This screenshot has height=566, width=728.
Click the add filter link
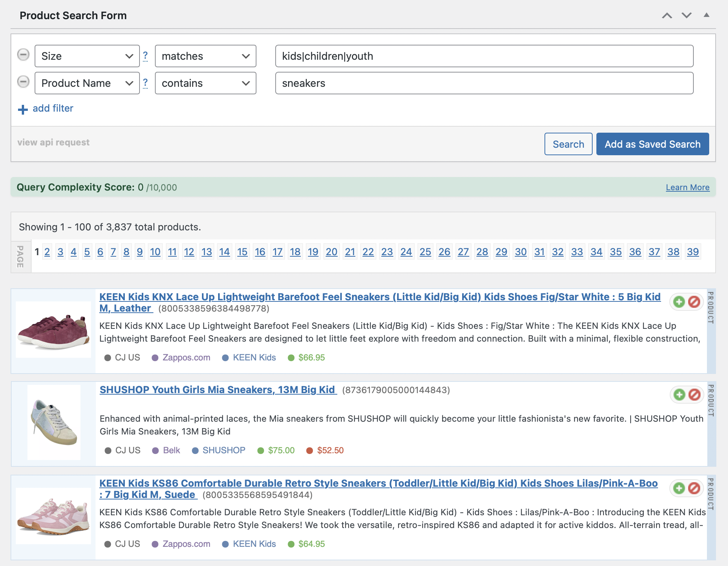coord(53,108)
